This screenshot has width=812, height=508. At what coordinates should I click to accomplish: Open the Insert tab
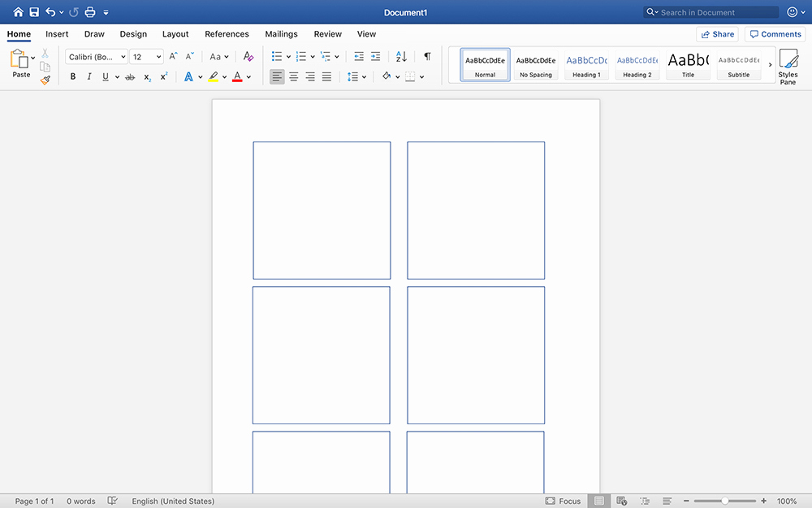[x=57, y=33]
